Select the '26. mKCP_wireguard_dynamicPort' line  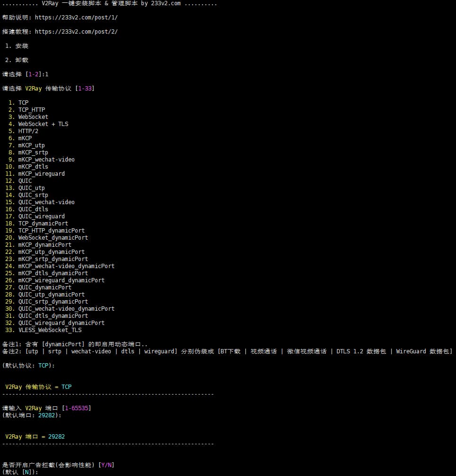point(55,280)
